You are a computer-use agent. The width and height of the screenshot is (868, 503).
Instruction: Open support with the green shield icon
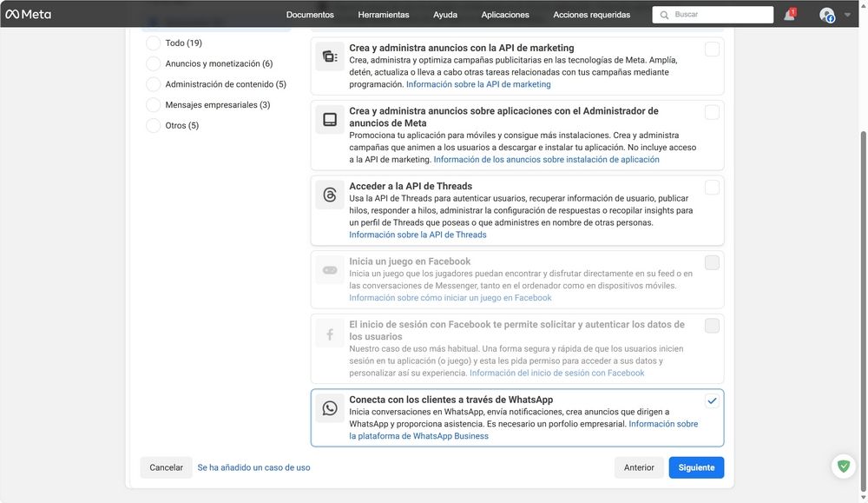click(x=843, y=467)
